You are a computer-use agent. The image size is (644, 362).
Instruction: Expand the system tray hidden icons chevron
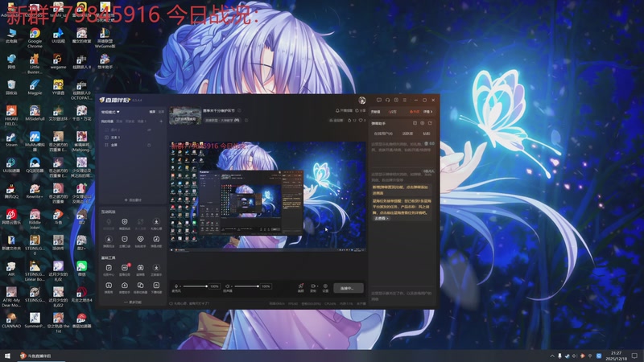552,356
